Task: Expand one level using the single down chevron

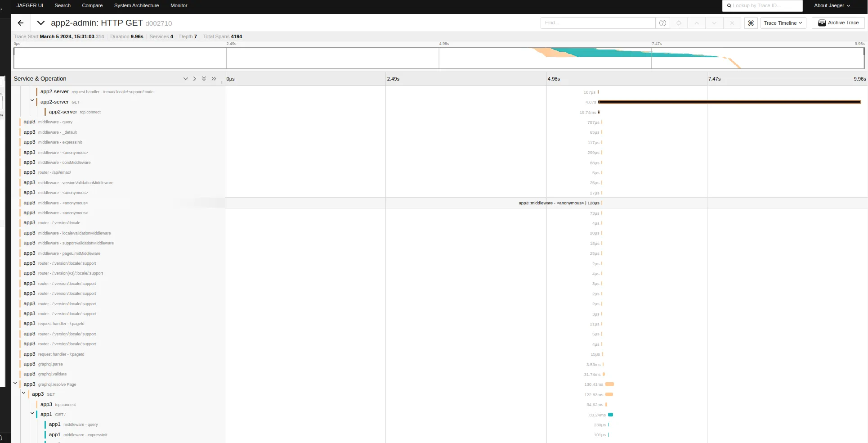Action: [x=185, y=79]
